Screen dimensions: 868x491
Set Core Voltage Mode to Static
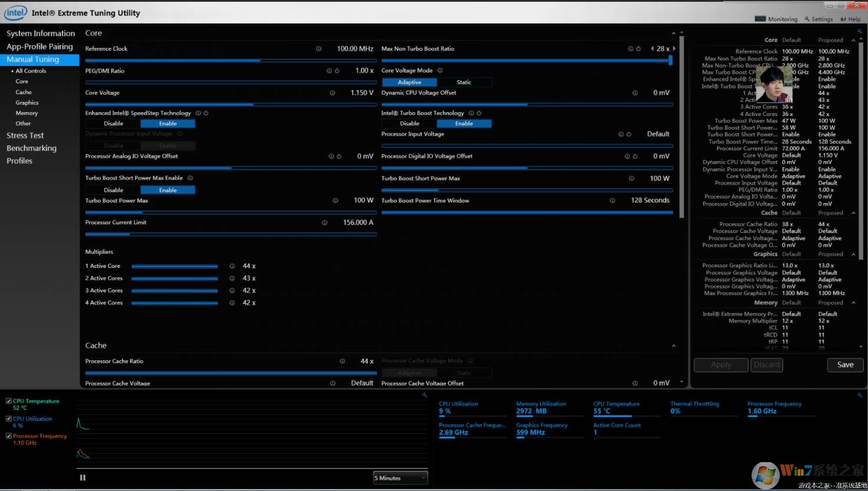[464, 82]
